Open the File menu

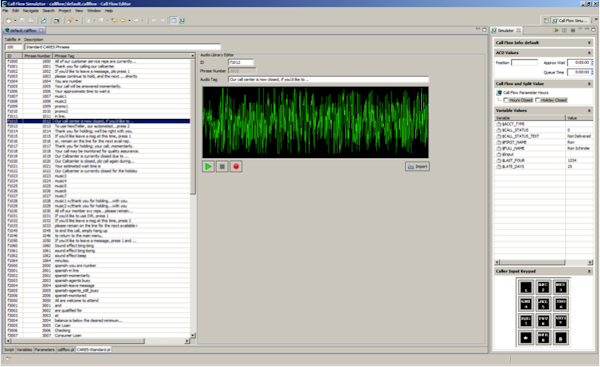tap(5, 11)
